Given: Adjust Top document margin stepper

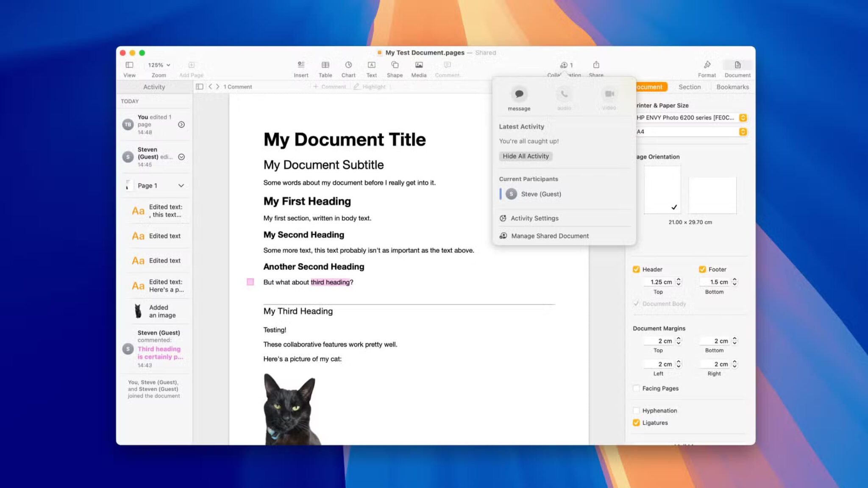Looking at the screenshot, I should pyautogui.click(x=679, y=341).
